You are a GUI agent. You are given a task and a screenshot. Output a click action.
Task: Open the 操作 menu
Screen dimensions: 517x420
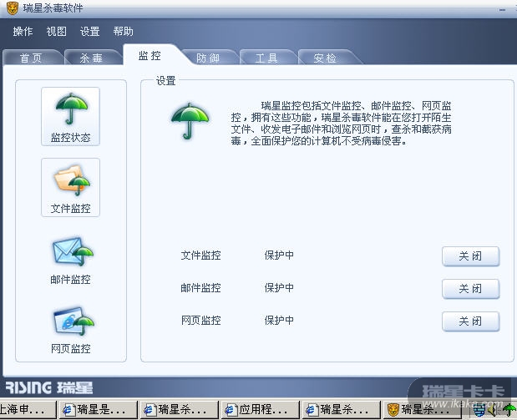[23, 32]
